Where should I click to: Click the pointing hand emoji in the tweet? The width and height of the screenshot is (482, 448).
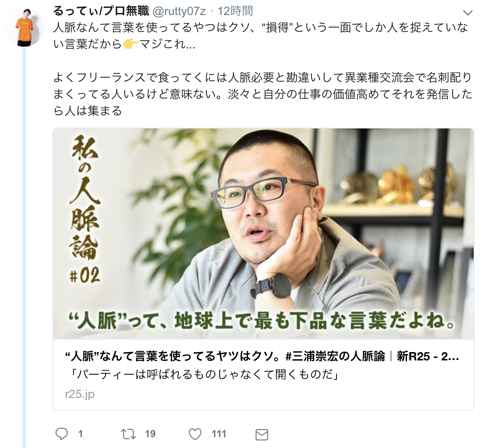tap(131, 44)
